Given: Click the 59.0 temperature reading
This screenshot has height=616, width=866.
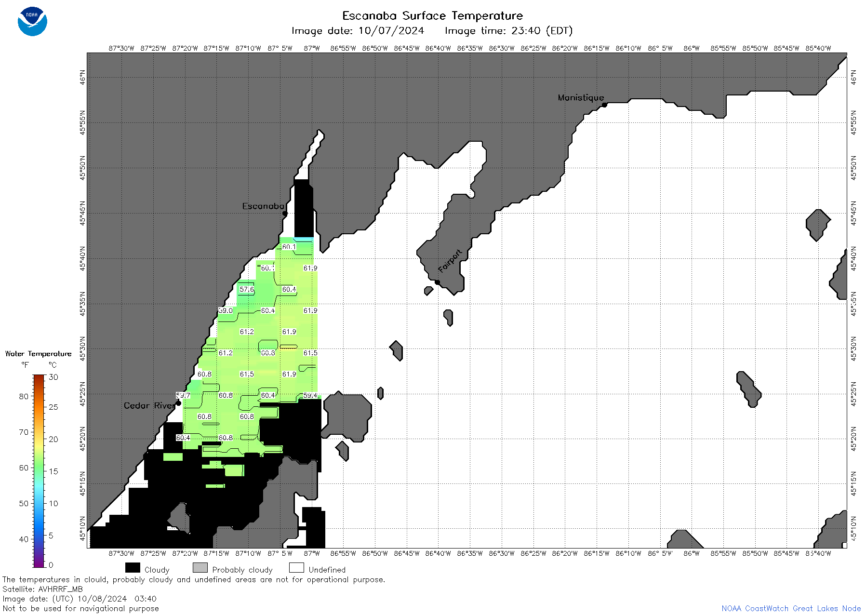Looking at the screenshot, I should [226, 310].
